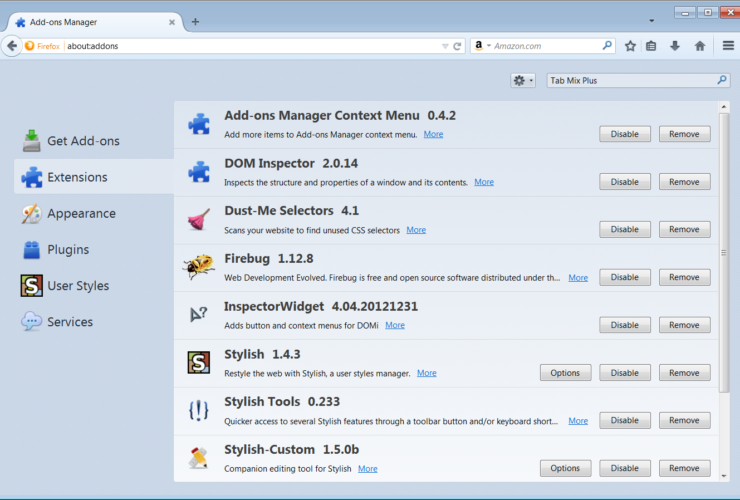
Task: Open More link for InspectorWidget
Action: click(x=395, y=325)
